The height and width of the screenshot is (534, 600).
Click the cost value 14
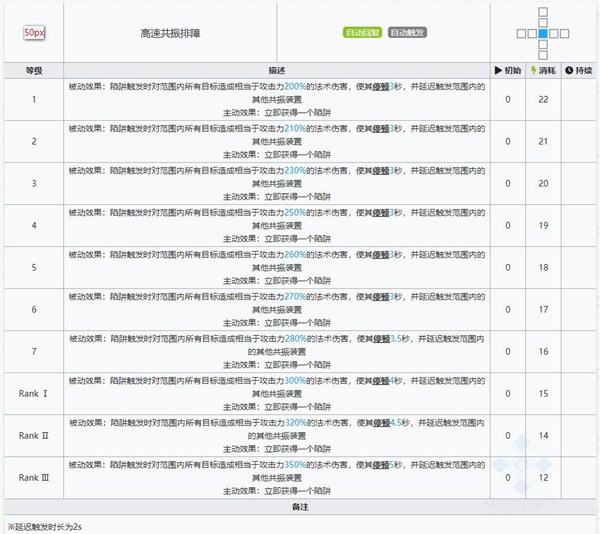pos(543,436)
